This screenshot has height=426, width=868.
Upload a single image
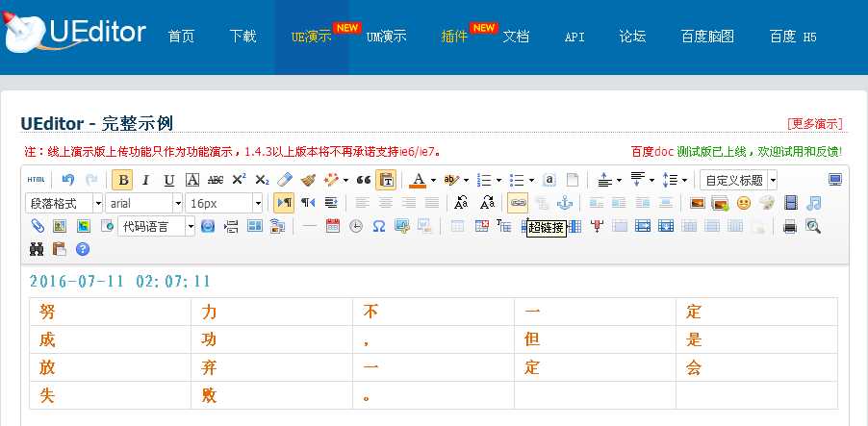[697, 203]
